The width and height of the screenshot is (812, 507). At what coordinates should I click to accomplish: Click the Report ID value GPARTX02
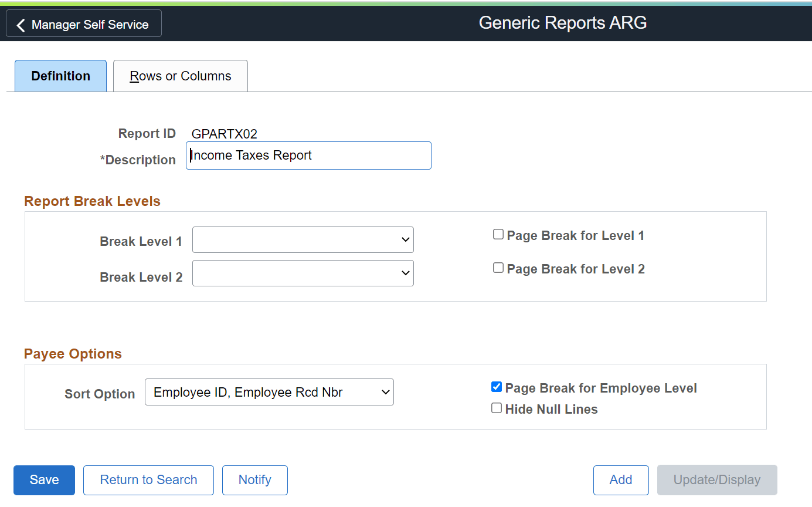point(224,134)
